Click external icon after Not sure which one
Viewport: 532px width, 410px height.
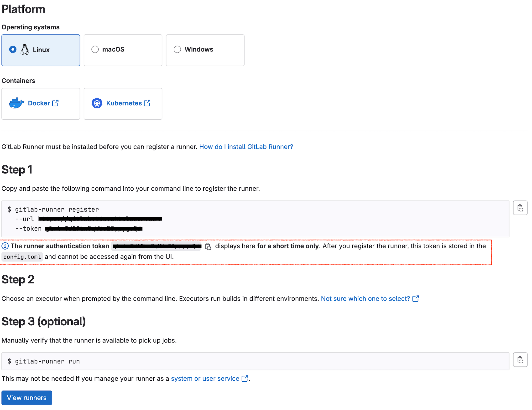pyautogui.click(x=416, y=298)
